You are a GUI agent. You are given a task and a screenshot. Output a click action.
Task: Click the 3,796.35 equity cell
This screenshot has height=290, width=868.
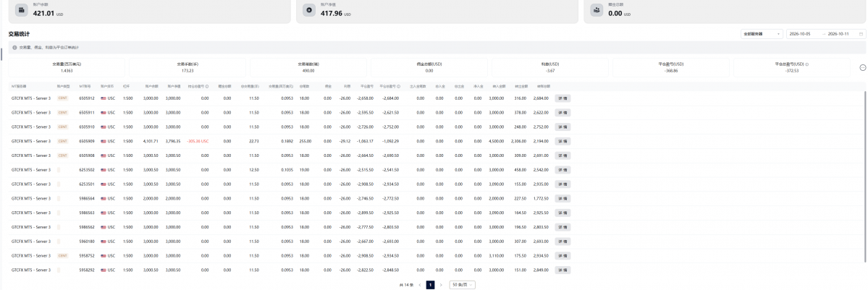[x=173, y=141]
